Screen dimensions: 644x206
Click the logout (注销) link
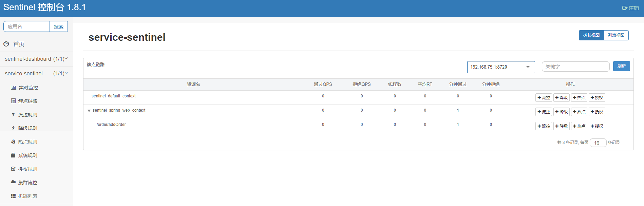click(630, 8)
